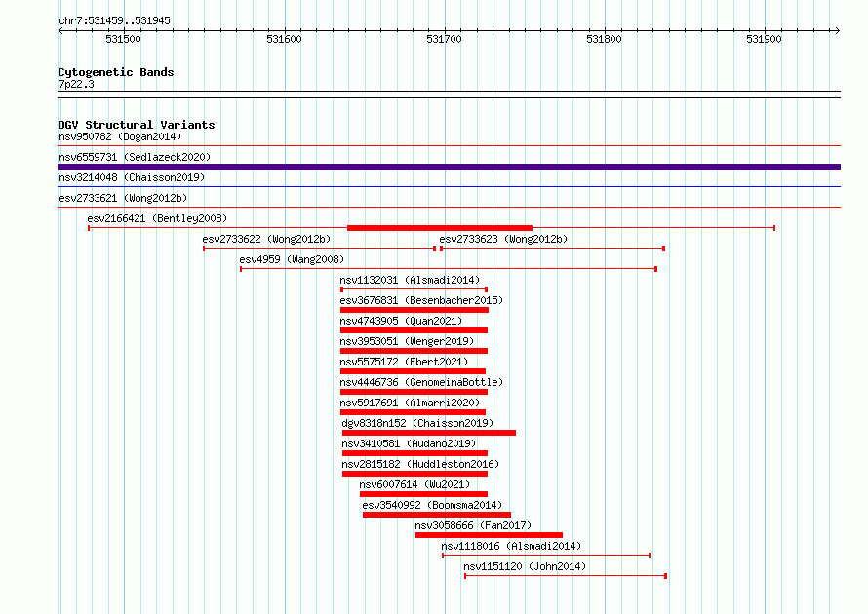The width and height of the screenshot is (868, 614).
Task: Select the nsv3214048 (Chaisson2019) variant label
Action: [132, 177]
